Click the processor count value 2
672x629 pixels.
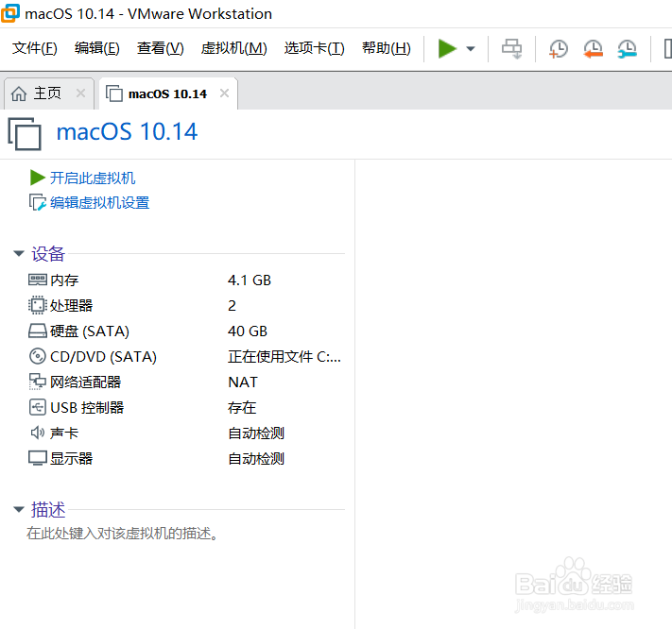pyautogui.click(x=232, y=306)
